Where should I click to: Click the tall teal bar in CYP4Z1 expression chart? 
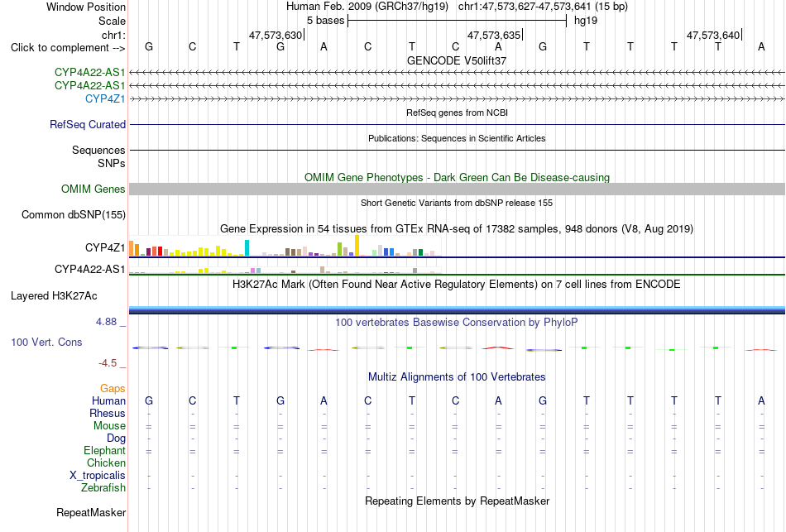247,247
